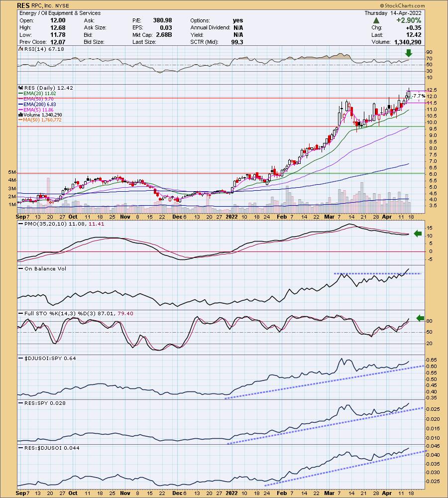
Task: Click the Bid Size label
Action: [x=94, y=42]
